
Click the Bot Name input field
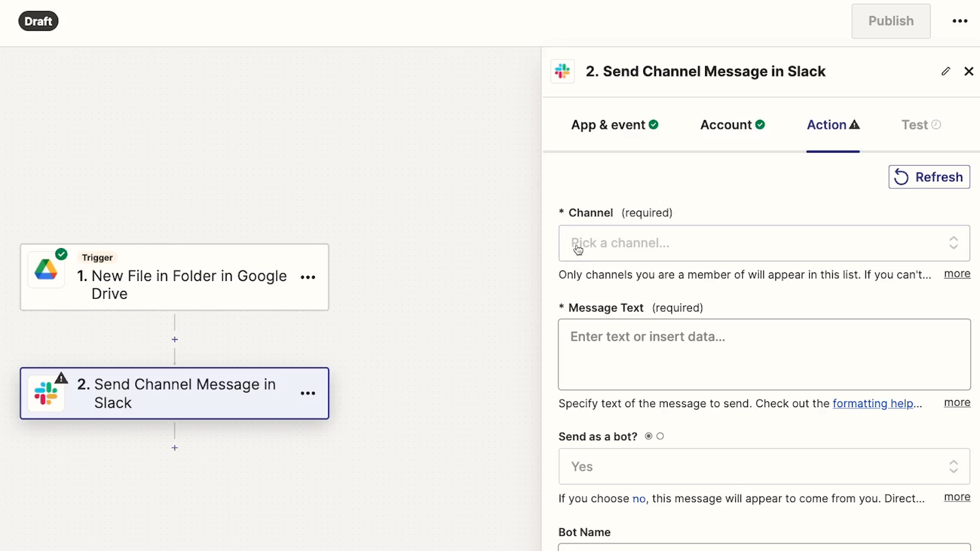[x=764, y=547]
